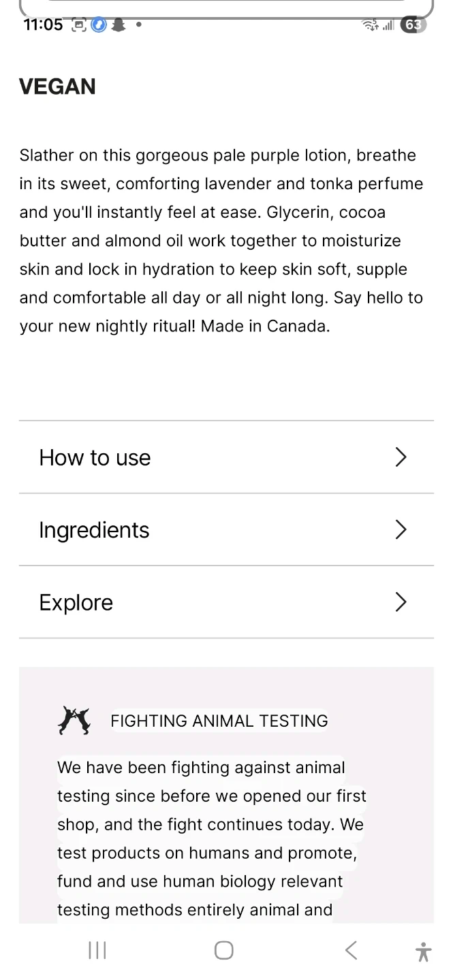
Task: Expand the Ingredients chevron arrow
Action: (401, 529)
